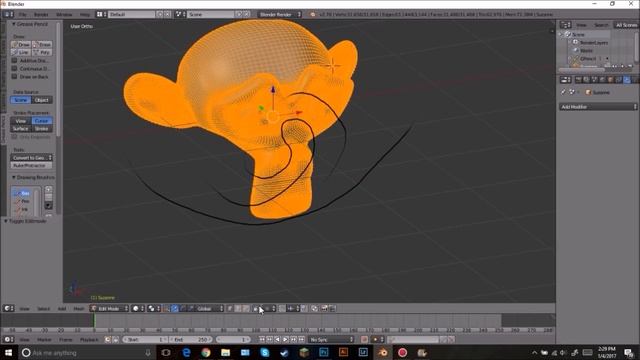Open the outliner All Scenes display dropdown

[x=626, y=25]
